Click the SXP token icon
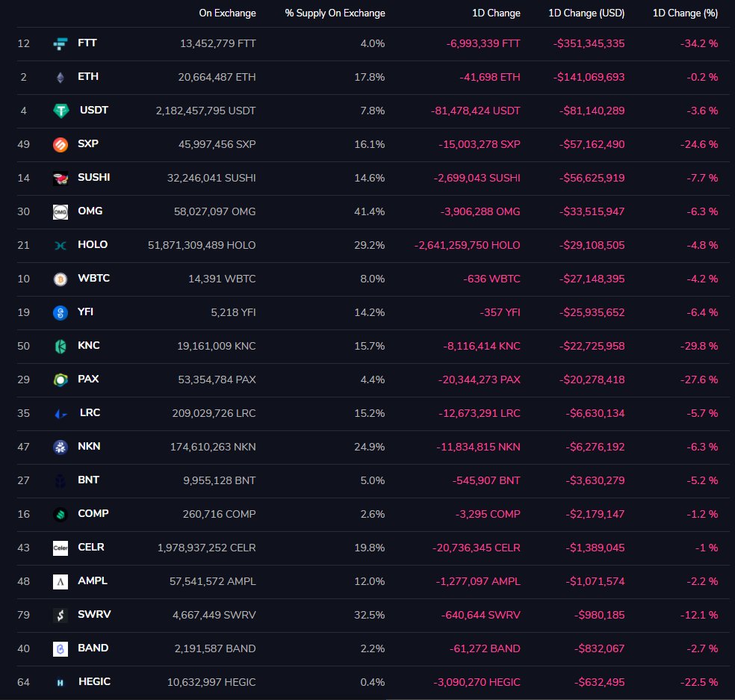 (x=61, y=145)
